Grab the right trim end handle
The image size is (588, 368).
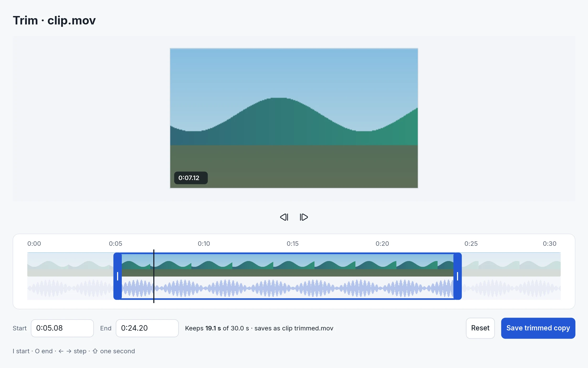[458, 276]
